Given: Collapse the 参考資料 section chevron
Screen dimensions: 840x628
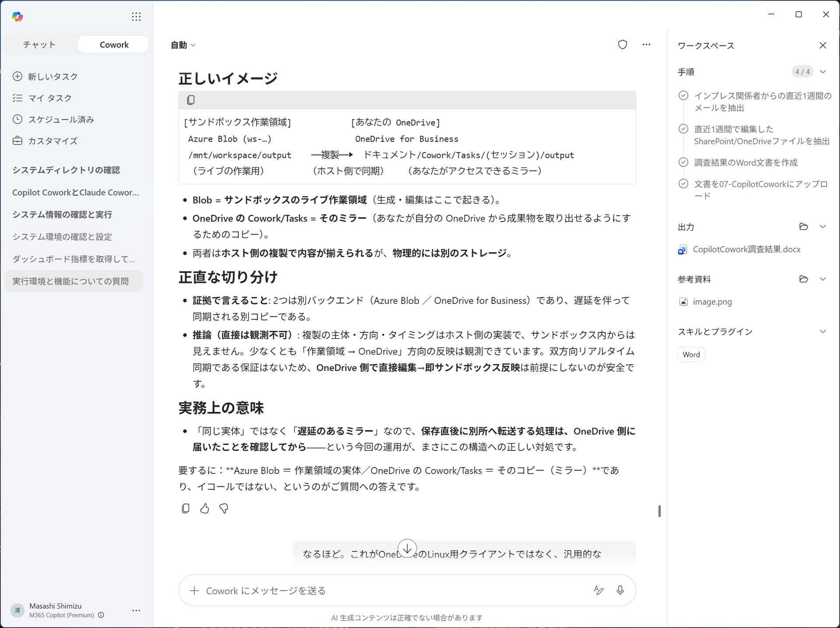Looking at the screenshot, I should [x=822, y=279].
